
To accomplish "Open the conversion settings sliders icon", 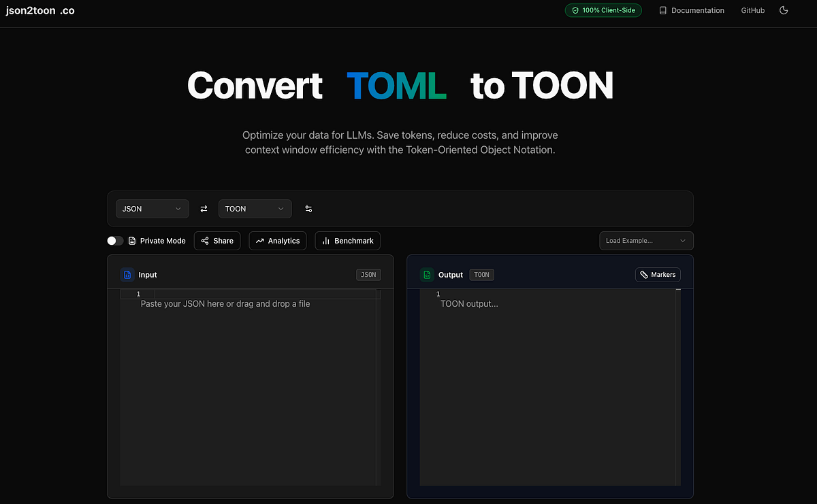I will coord(308,209).
